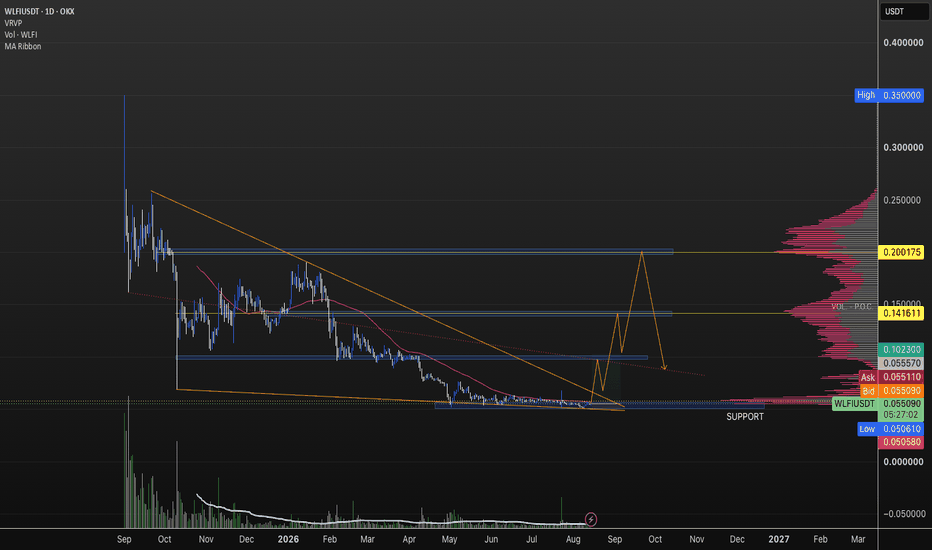The height and width of the screenshot is (550, 932).
Task: Click the 0.400000 price scale value
Action: (903, 43)
